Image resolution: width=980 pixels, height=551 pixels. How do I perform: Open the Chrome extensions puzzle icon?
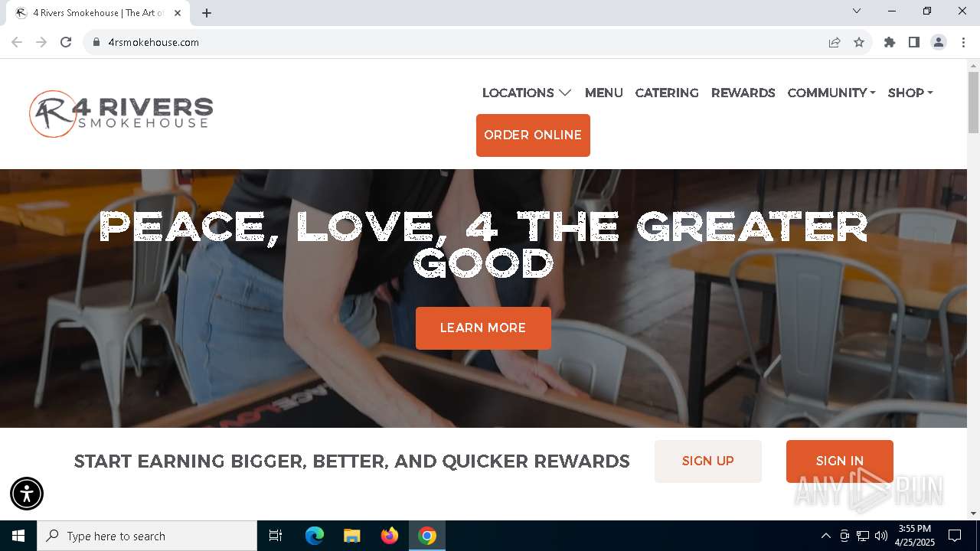pyautogui.click(x=890, y=42)
